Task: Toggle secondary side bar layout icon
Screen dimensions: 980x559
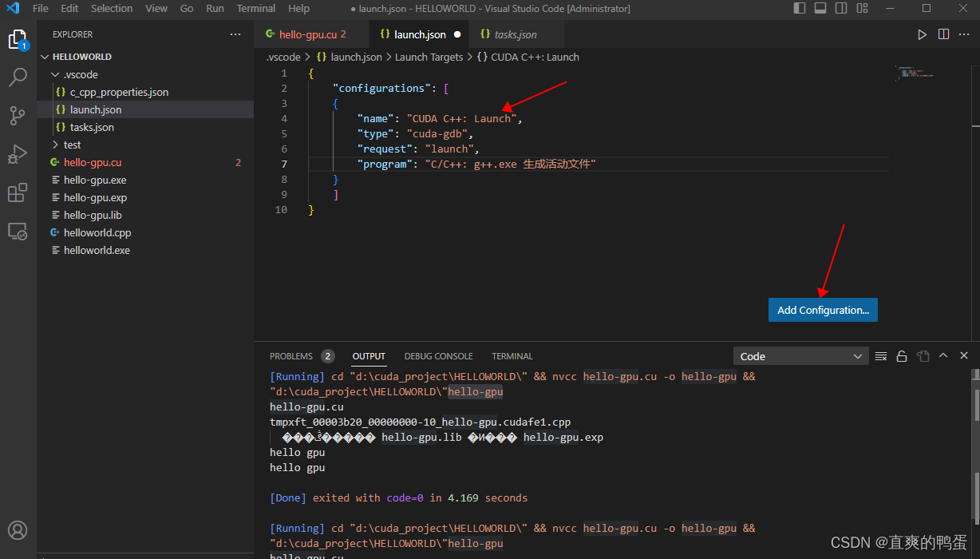Action: pos(841,8)
